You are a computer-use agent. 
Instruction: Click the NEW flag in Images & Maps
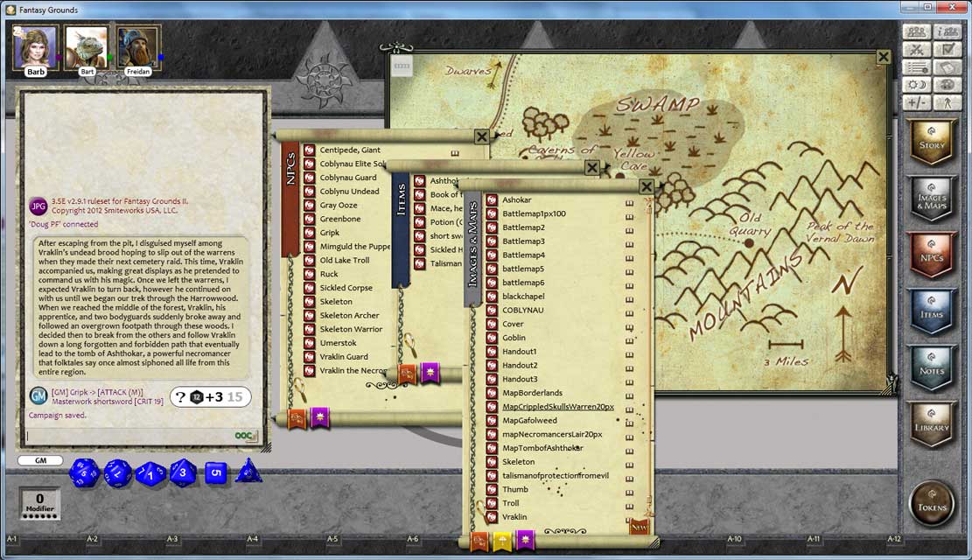639,525
